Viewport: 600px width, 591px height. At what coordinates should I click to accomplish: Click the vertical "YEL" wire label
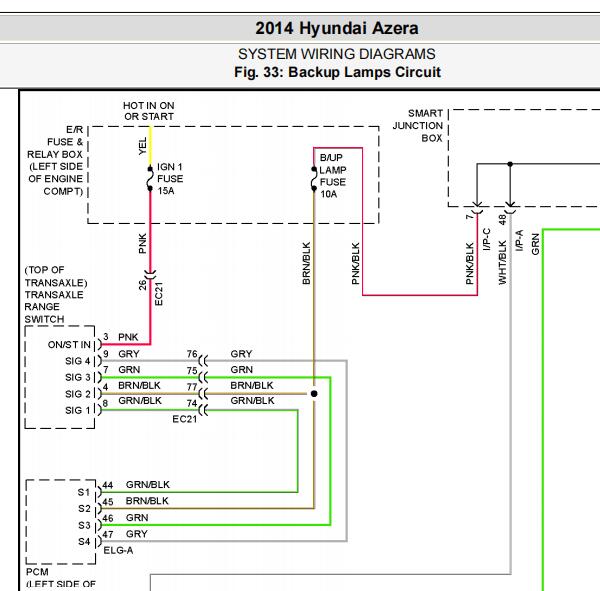coord(142,146)
